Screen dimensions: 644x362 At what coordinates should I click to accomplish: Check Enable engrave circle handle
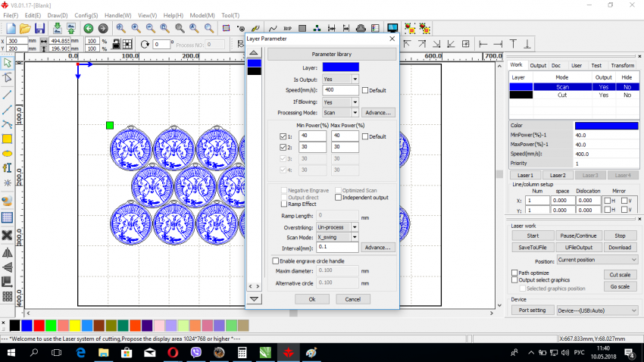tap(276, 261)
